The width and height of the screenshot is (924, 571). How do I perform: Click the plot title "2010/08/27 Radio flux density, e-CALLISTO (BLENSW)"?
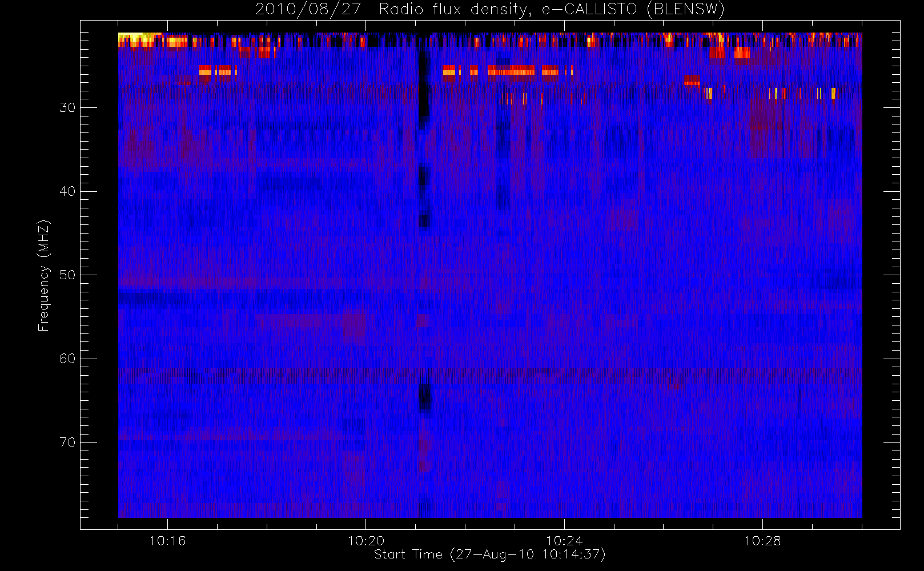[x=490, y=10]
